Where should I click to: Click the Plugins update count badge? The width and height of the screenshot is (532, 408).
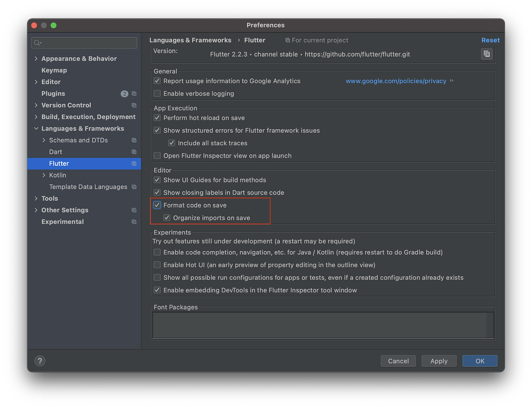124,94
